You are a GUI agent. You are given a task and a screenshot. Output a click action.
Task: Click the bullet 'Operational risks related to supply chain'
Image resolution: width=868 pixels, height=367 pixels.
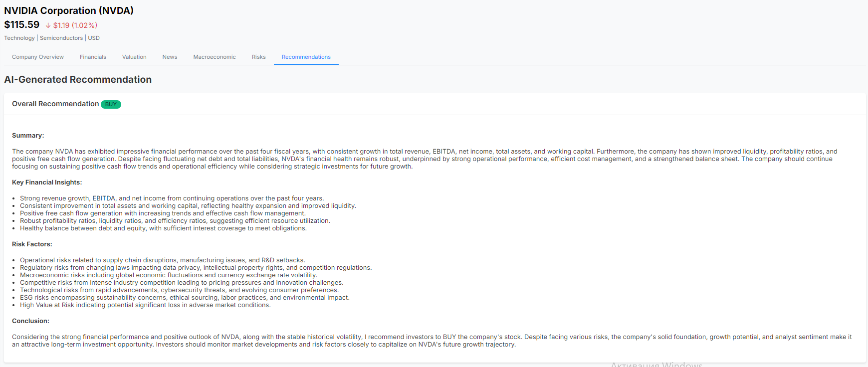click(163, 260)
